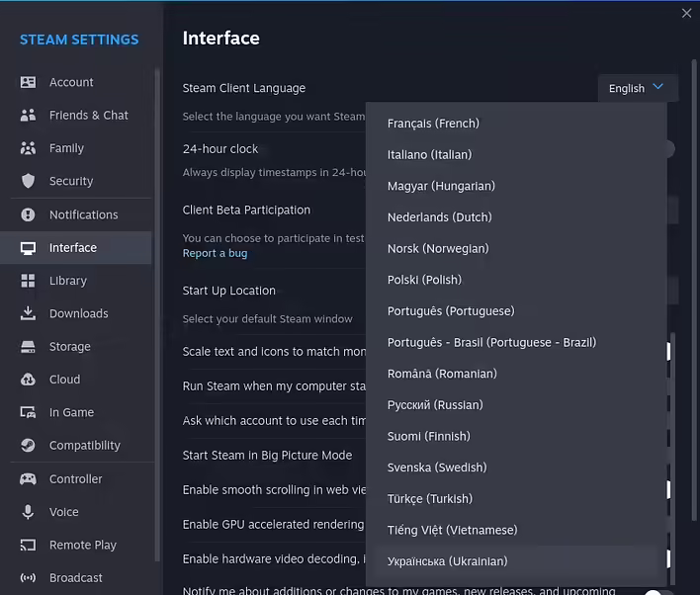Open Voice settings in sidebar

pyautogui.click(x=76, y=512)
